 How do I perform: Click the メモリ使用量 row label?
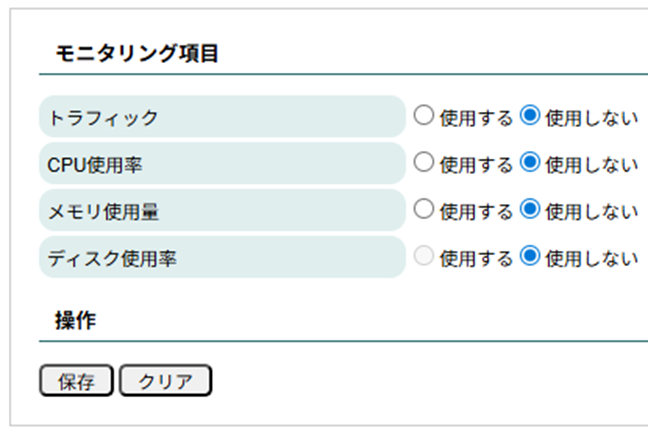click(103, 211)
